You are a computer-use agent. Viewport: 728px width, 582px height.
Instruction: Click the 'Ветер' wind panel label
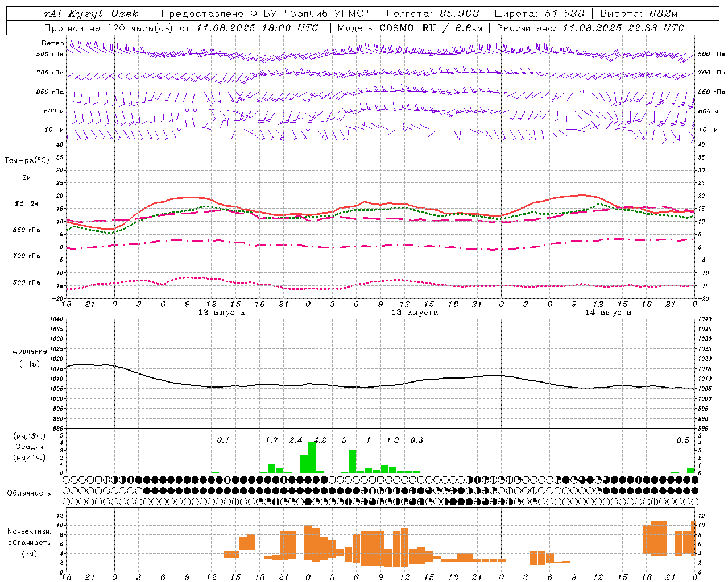click(x=52, y=43)
